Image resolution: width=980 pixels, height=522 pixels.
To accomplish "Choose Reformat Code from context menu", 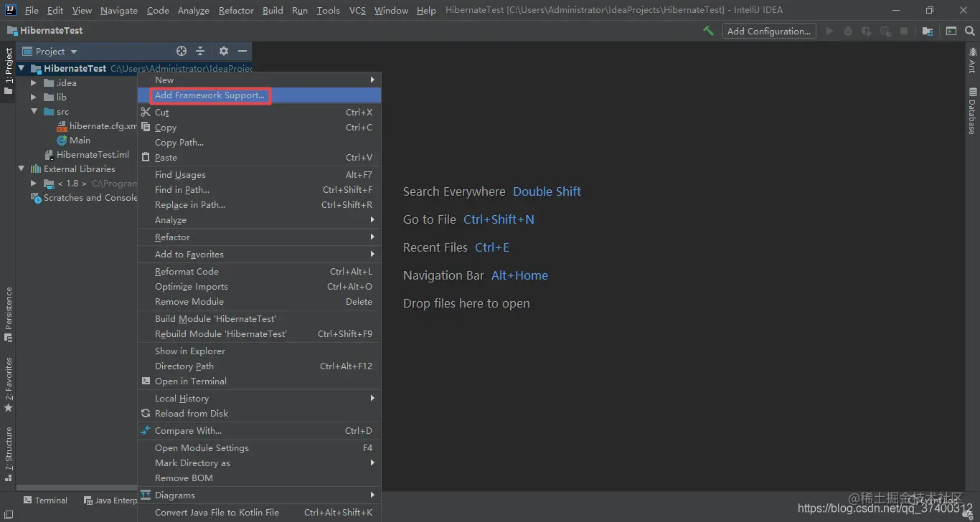I will [259, 271].
